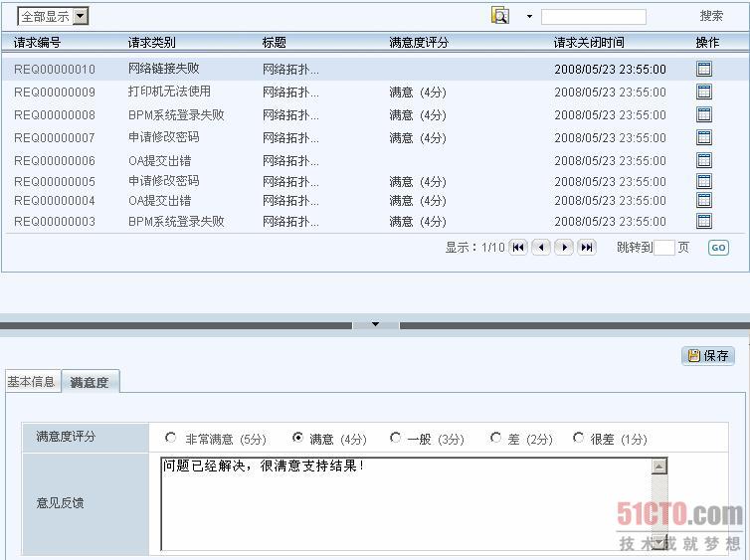Sort by the 请求类别 column header
Viewport: 750px width, 560px height.
[151, 43]
